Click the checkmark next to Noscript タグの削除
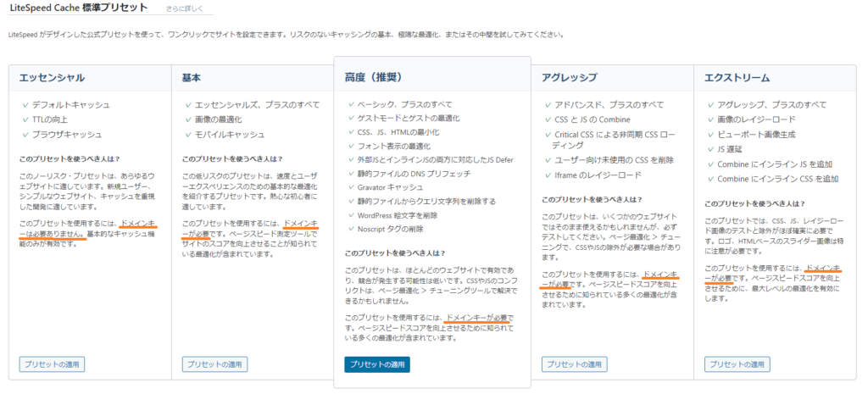 pyautogui.click(x=352, y=229)
